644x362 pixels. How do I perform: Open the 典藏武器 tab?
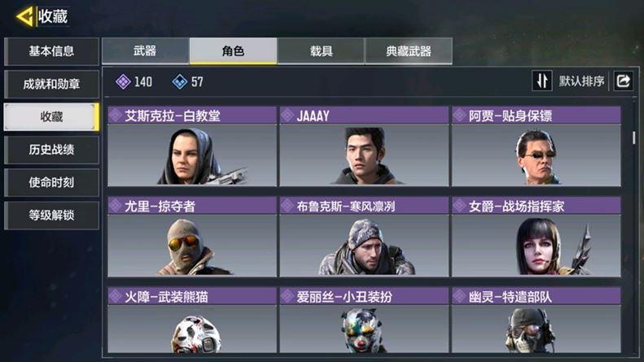coord(409,51)
